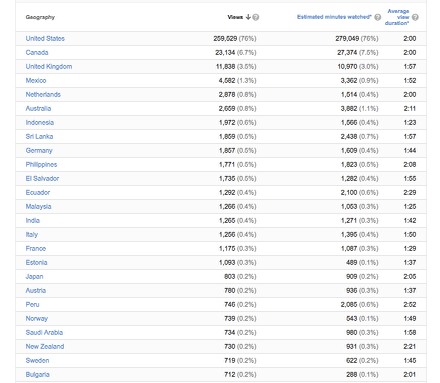Open the Estonia geography link
440x383 pixels.
tap(36, 262)
